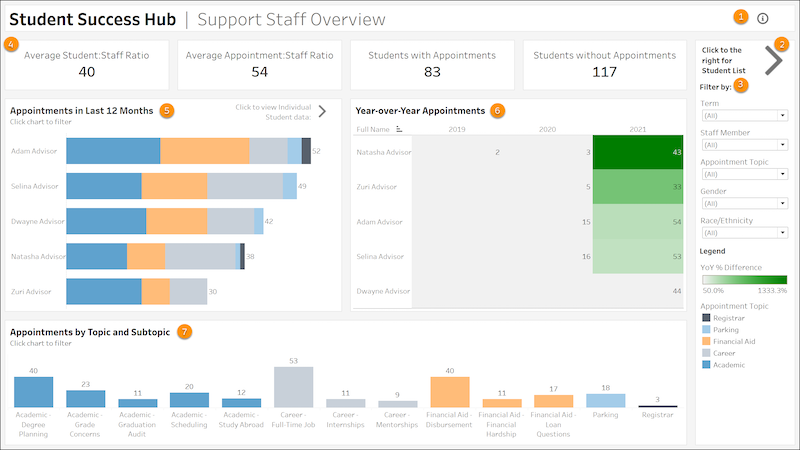Click orange marker 6 near Year-over-Year Appointments
The width and height of the screenshot is (800, 450).
[x=498, y=110]
